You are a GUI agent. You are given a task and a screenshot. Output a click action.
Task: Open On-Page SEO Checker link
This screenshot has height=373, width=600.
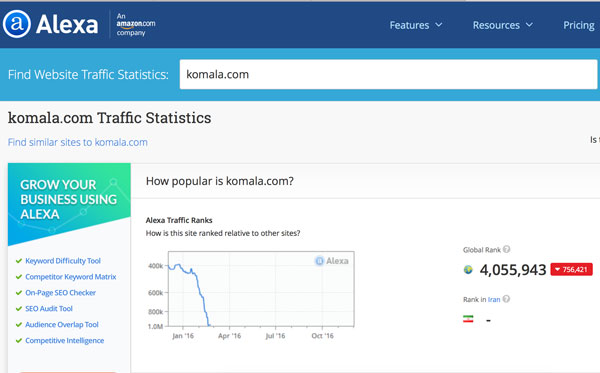point(60,293)
